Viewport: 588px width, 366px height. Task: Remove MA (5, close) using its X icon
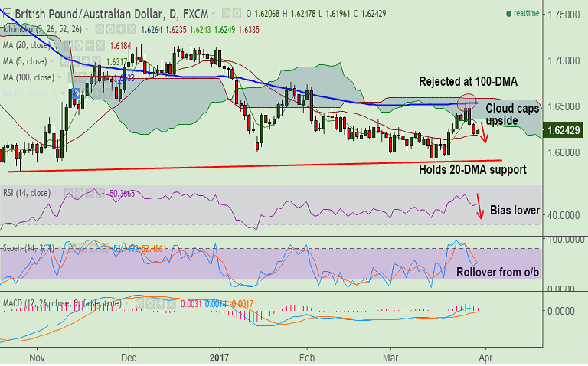coord(96,61)
